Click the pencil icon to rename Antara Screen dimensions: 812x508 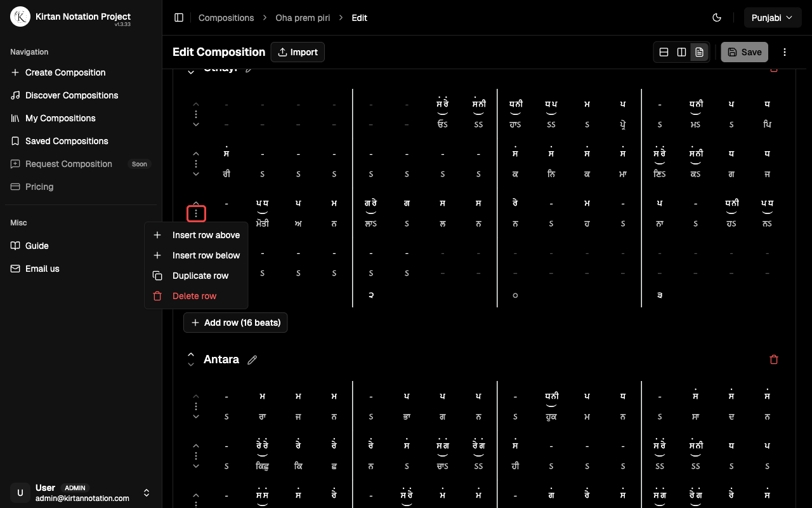[252, 359]
